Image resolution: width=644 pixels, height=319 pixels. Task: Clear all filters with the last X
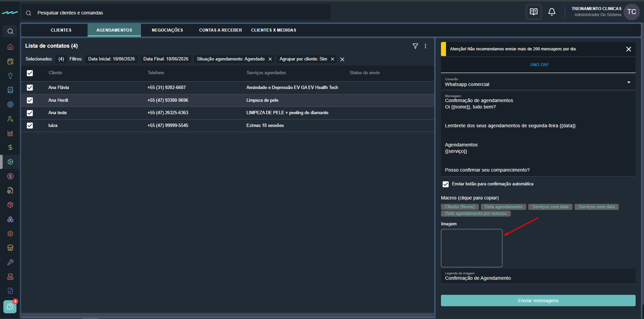click(342, 59)
